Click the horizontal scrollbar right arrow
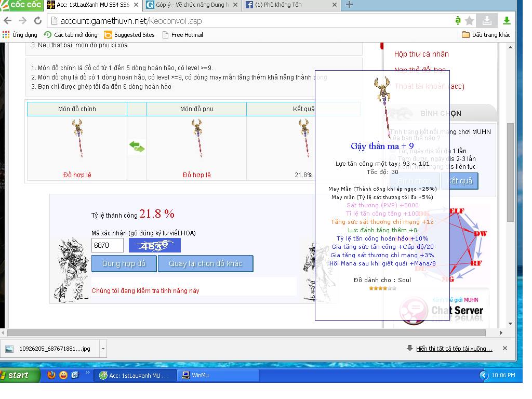Image resolution: width=532 pixels, height=399 pixels. tap(501, 333)
